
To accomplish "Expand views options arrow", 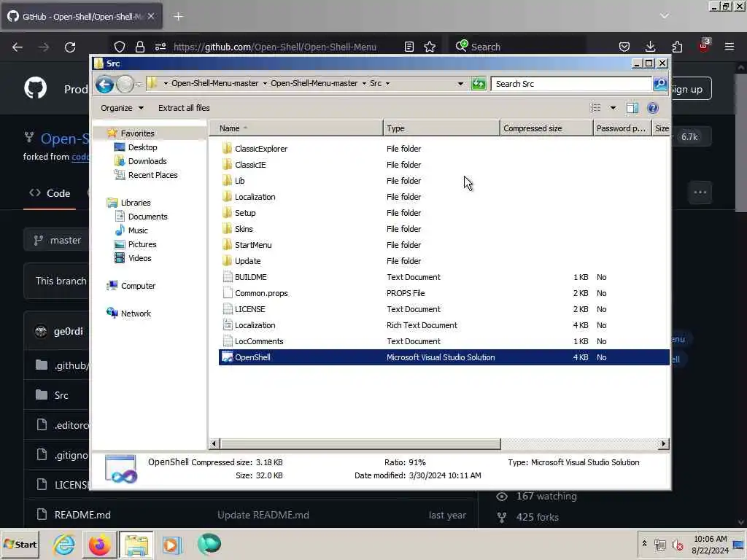I will coord(613,108).
